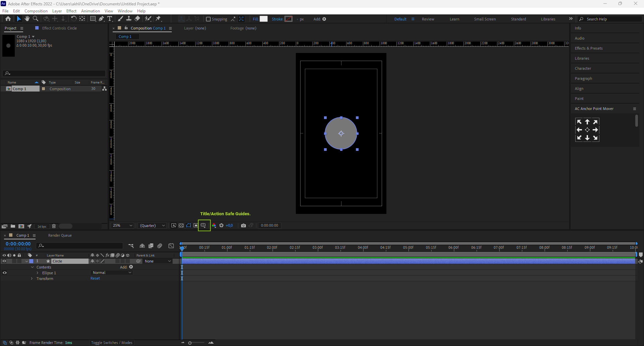Toggle the lock switch on Circle layer

click(x=19, y=261)
